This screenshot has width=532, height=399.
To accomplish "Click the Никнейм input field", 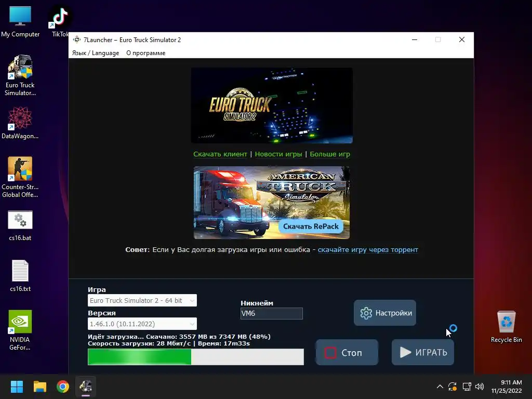I will (x=271, y=313).
